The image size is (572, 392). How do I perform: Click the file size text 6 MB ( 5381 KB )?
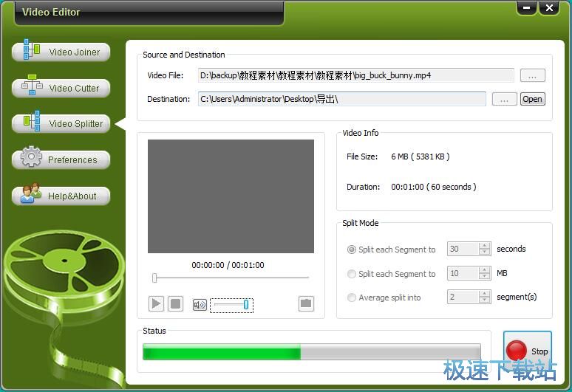421,157
